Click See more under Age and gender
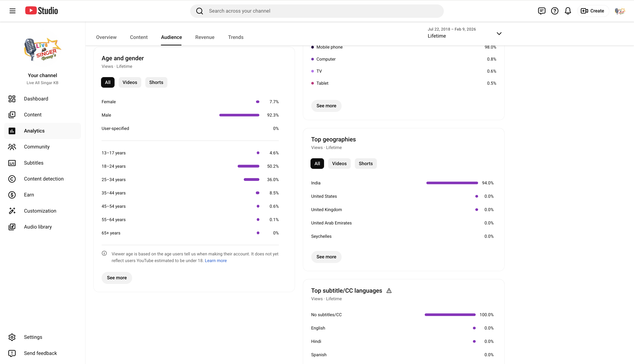 (117, 278)
